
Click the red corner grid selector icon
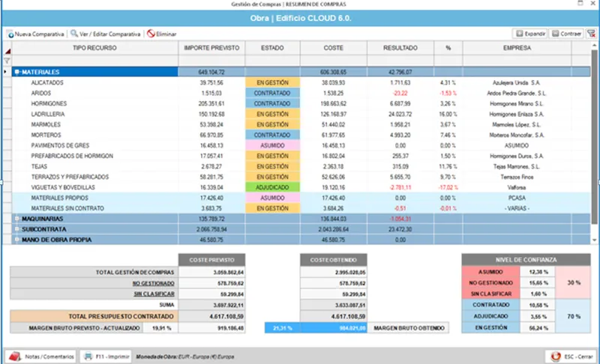point(7,51)
